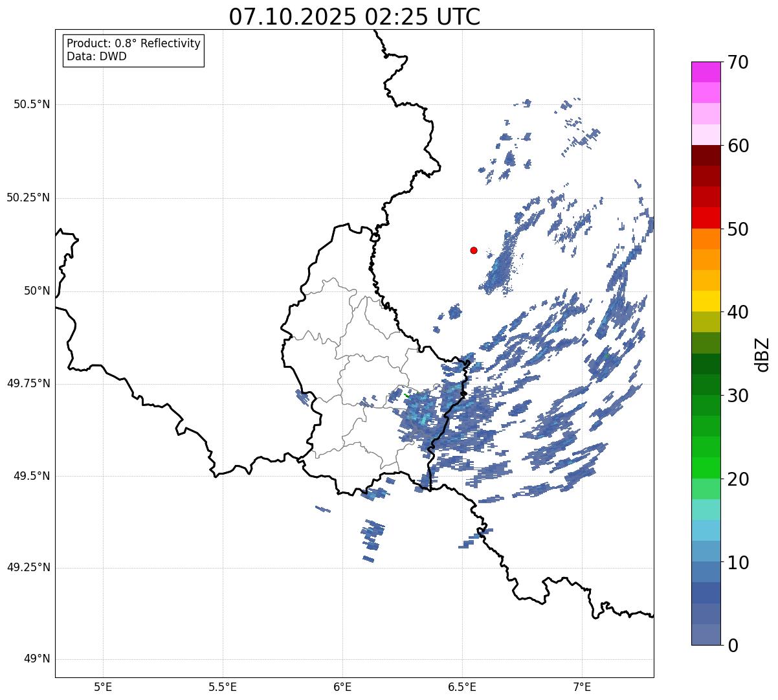Click the colorbar 70 tick label
778x700 pixels.
point(737,62)
